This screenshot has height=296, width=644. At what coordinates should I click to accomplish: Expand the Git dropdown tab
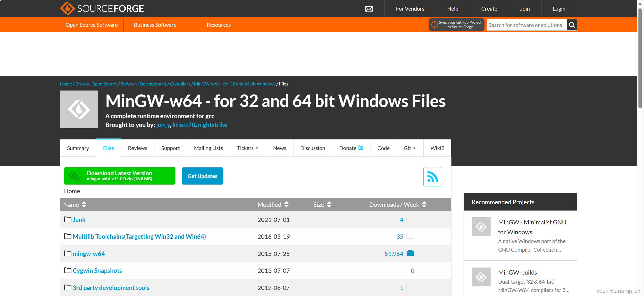[x=410, y=148]
